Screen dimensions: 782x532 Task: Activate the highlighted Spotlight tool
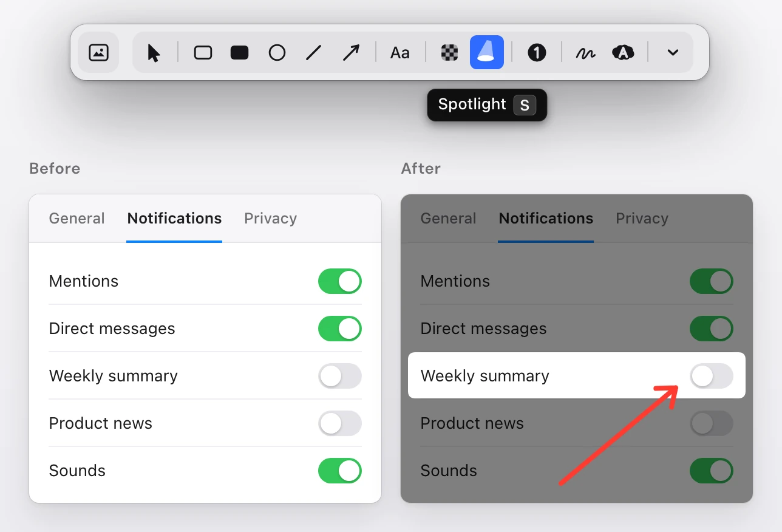pyautogui.click(x=487, y=52)
